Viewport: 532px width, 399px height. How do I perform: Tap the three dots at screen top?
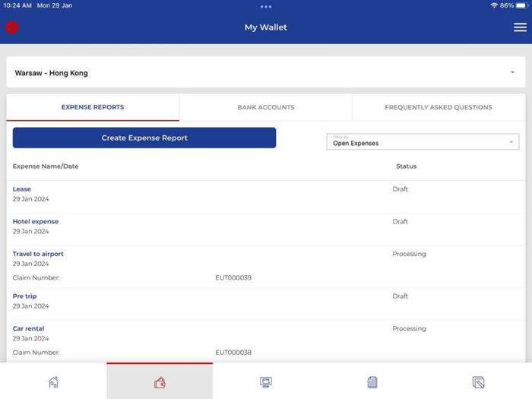coord(266,6)
